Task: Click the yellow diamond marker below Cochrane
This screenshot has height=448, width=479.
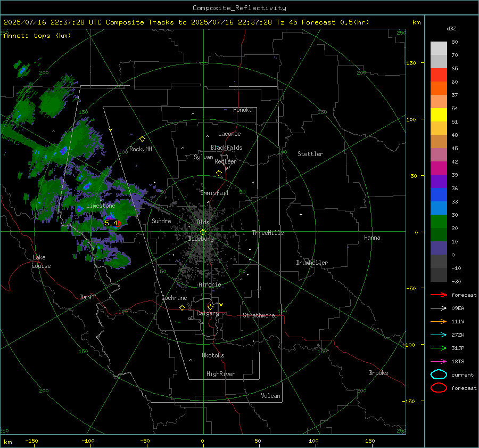Action: click(x=182, y=307)
